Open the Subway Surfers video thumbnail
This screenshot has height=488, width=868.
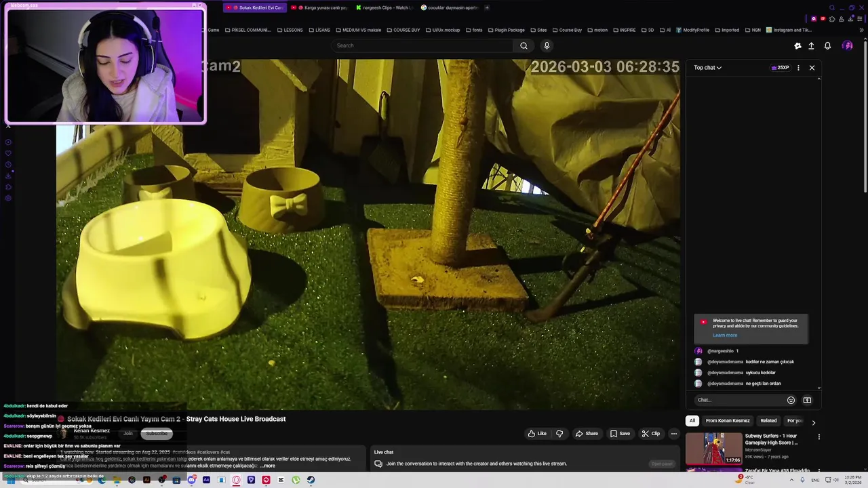coord(714,449)
